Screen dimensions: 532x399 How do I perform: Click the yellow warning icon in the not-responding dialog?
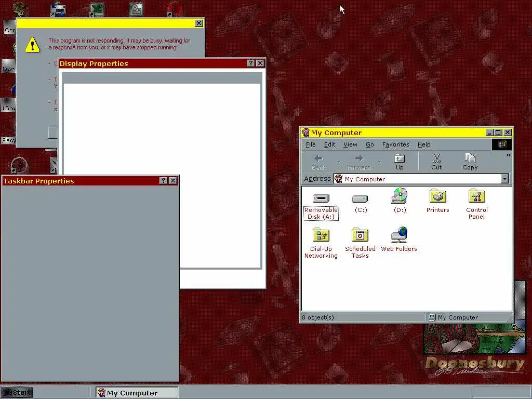[x=33, y=45]
